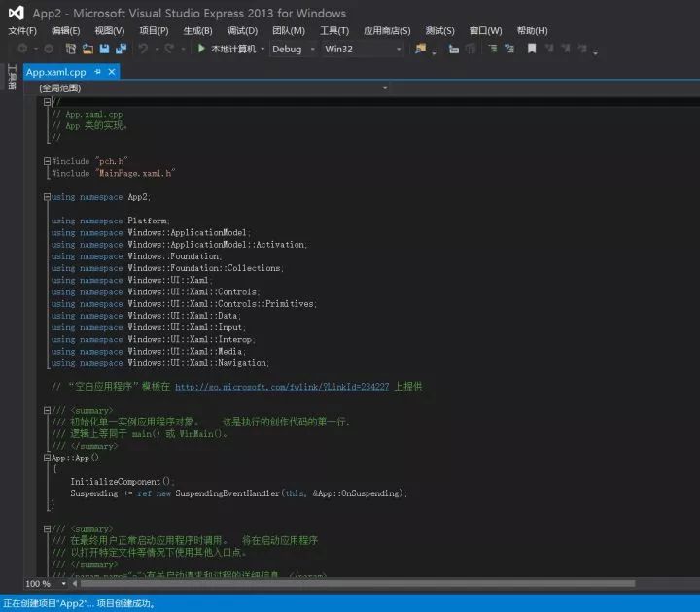Toggle the pin on the App.xaml.cpp tab
700x612 pixels.
point(97,72)
